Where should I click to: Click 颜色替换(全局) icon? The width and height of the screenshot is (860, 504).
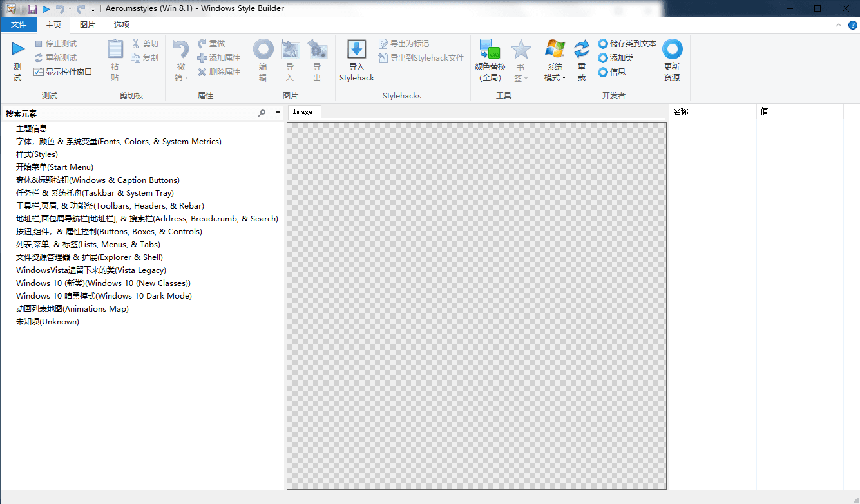(x=490, y=49)
